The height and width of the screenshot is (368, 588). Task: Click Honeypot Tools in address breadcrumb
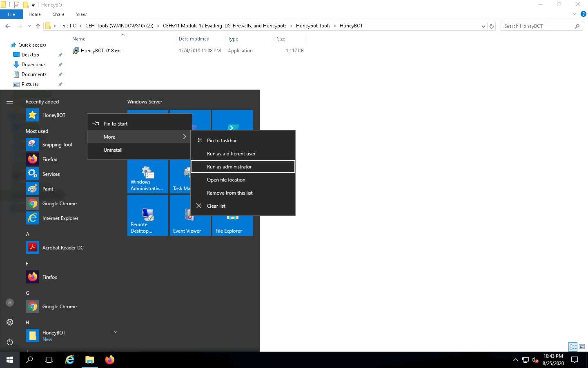[x=313, y=26]
